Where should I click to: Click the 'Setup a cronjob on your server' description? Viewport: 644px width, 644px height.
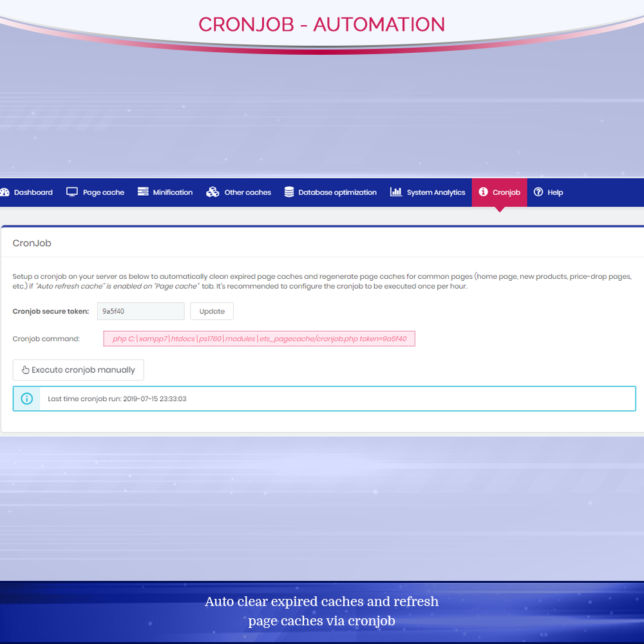tap(322, 281)
